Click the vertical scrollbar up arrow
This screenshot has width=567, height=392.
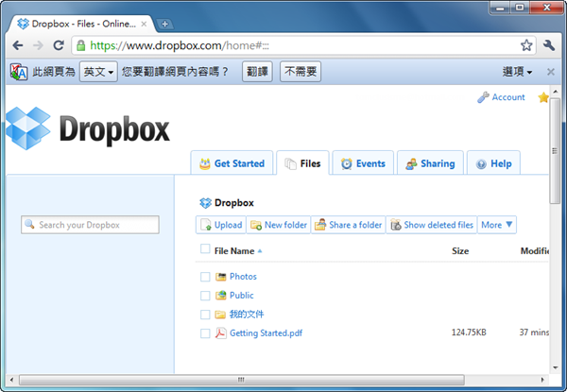[x=555, y=91]
